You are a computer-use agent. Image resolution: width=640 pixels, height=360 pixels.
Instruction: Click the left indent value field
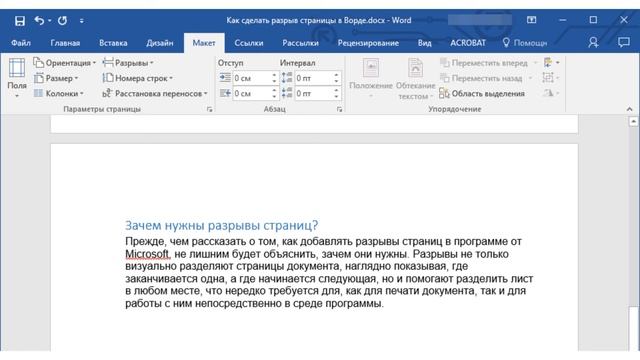[251, 78]
